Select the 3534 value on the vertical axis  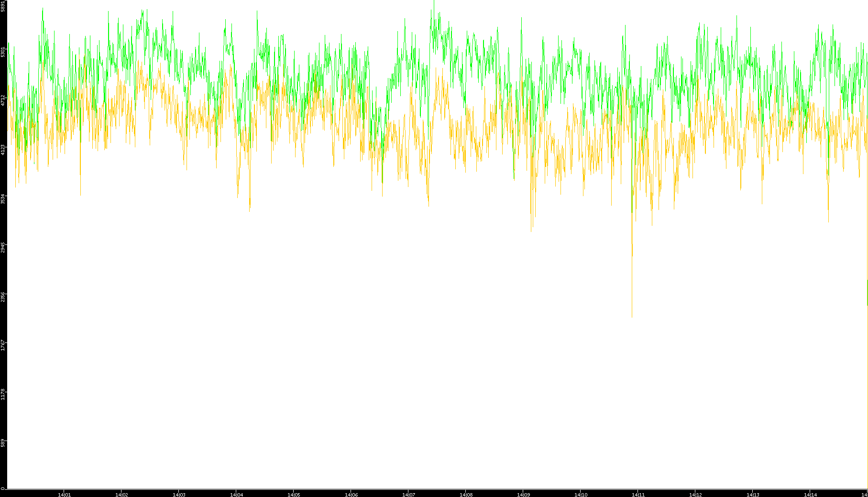pos(3,199)
